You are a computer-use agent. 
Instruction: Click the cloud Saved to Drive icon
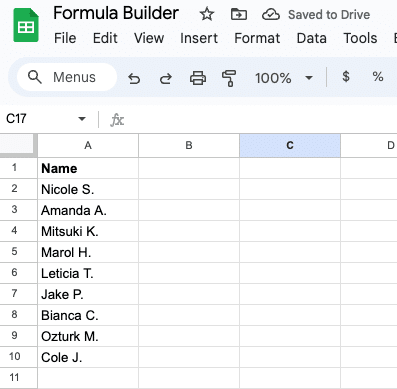point(271,14)
